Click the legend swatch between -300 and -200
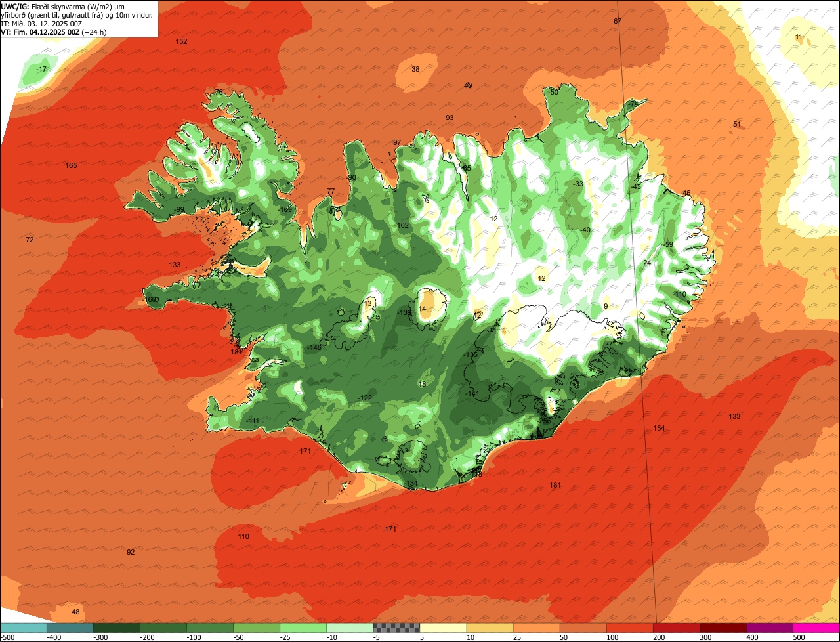840x642 pixels. pyautogui.click(x=117, y=628)
